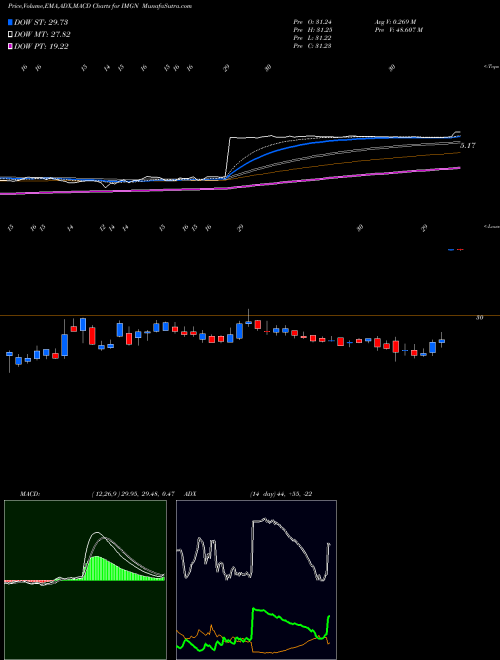Click the 'Avg V: 0.269 M' text
Screen dimensions: 500x660
pos(395,21)
